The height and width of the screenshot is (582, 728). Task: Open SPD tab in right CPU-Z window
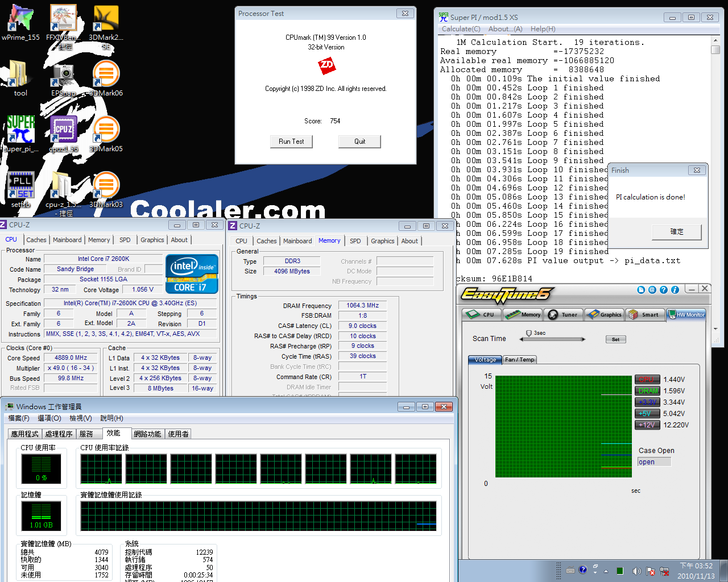pos(355,241)
